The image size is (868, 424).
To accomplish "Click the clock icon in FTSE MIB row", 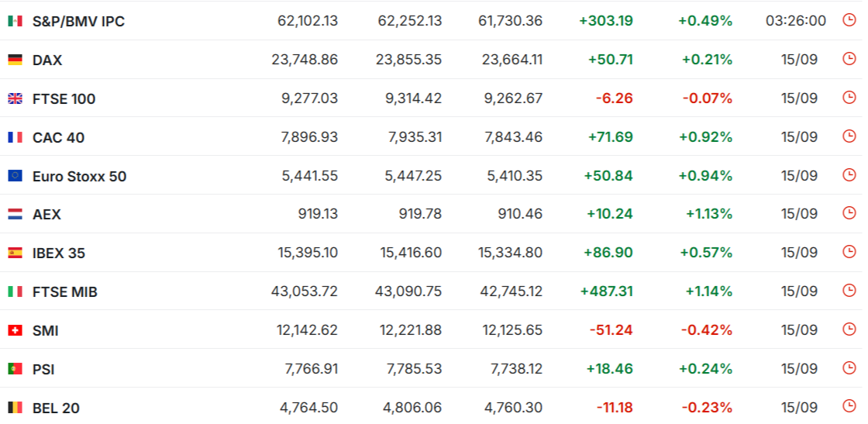I will (849, 291).
